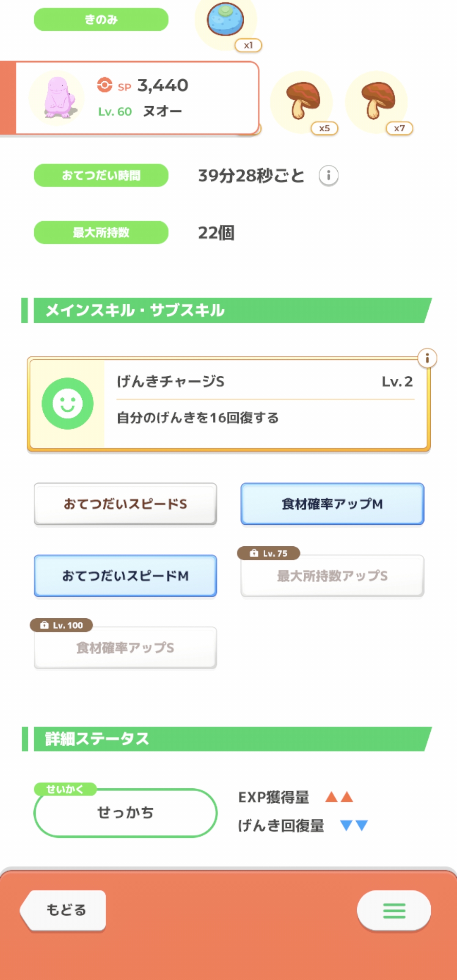The height and width of the screenshot is (980, 457).
Task: Tap the Lv. 100 lock badge
Action: (x=61, y=625)
